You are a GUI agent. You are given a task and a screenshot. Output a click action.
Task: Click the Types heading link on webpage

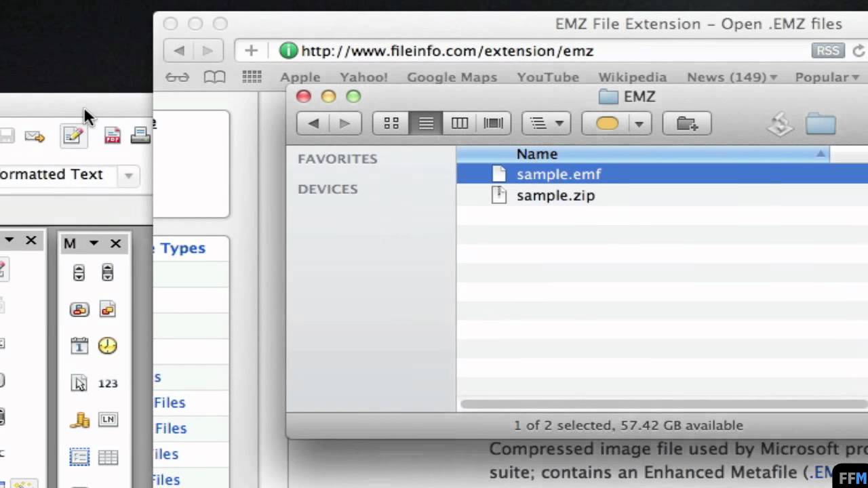pyautogui.click(x=182, y=248)
